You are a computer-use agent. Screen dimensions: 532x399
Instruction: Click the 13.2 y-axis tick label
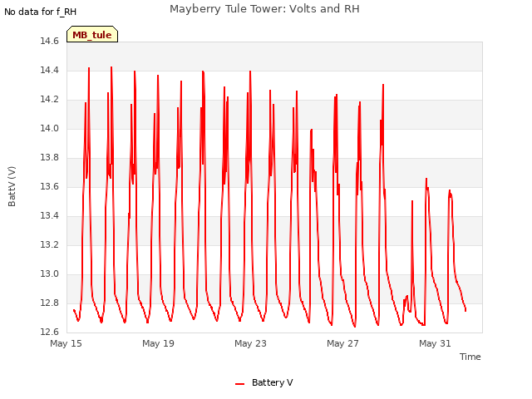point(50,244)
